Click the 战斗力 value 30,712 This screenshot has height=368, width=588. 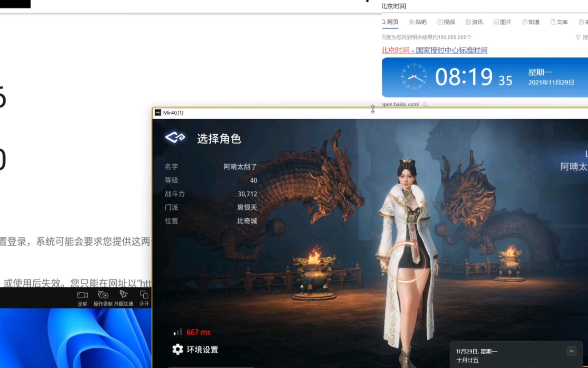click(247, 194)
